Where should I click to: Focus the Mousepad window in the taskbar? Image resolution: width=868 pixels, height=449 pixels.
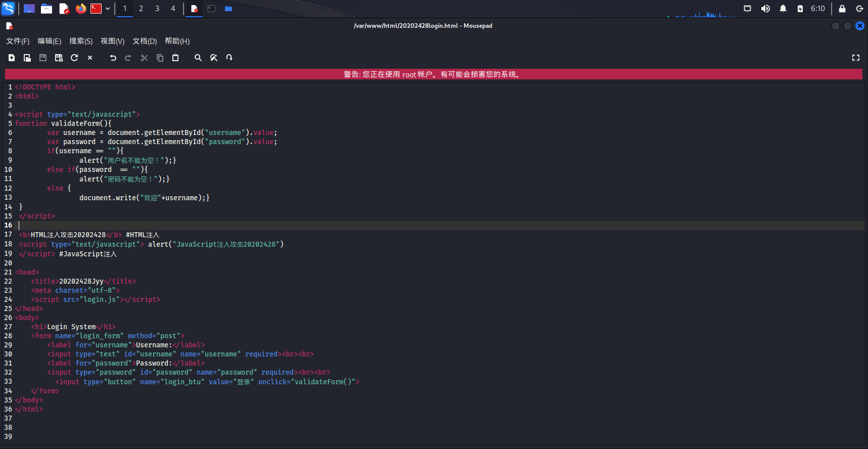[194, 9]
